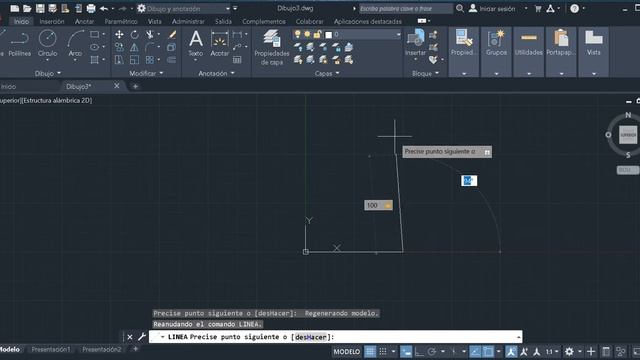Select the Arco tool
Screen dimensions: 640x360
click(x=75, y=44)
